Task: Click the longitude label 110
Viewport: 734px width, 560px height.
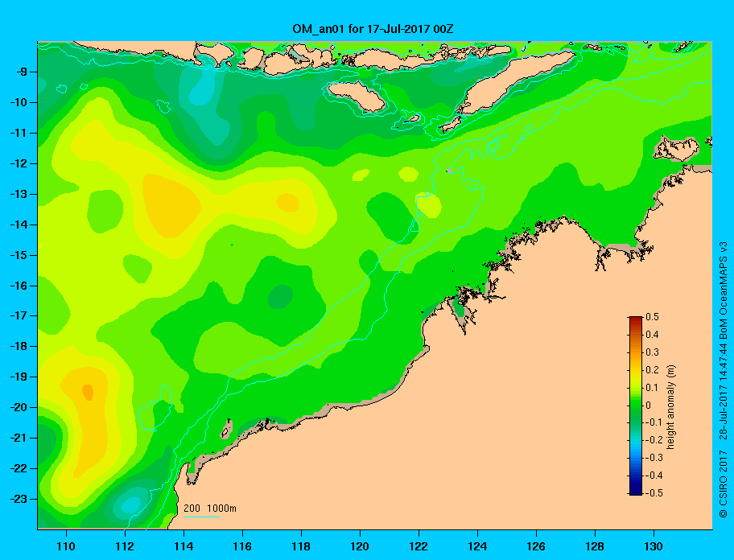Action: coord(66,546)
